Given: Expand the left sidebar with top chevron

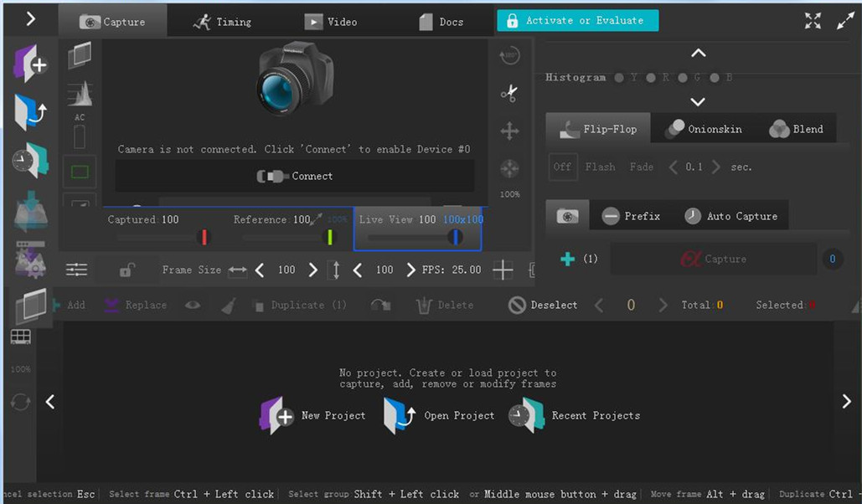Looking at the screenshot, I should [31, 18].
